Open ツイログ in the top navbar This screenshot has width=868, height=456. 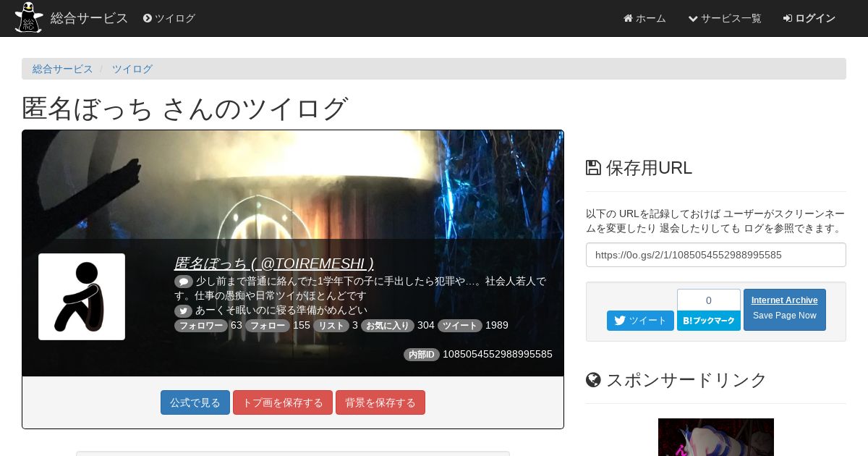point(169,18)
